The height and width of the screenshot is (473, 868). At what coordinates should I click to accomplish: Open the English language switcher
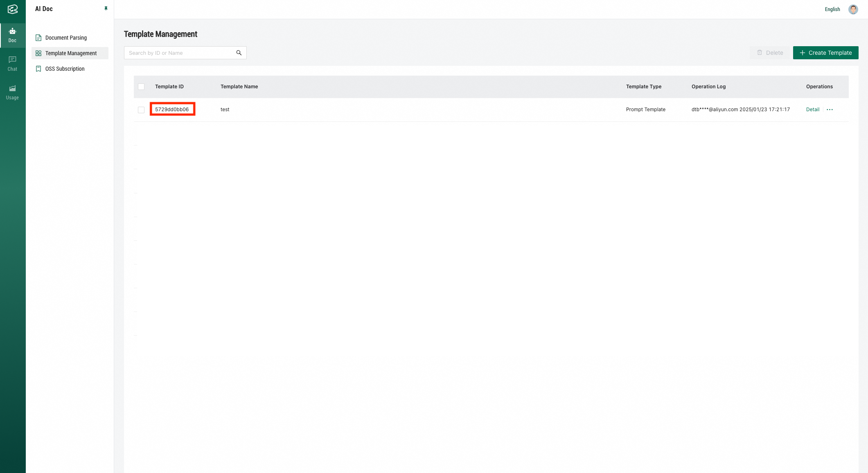pos(832,9)
